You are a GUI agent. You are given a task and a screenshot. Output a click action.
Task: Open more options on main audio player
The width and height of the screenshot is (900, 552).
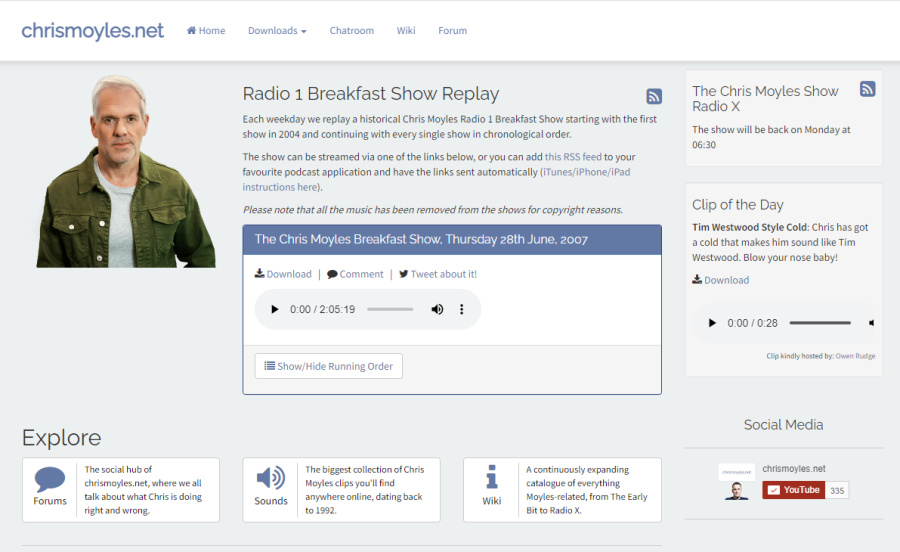(462, 310)
